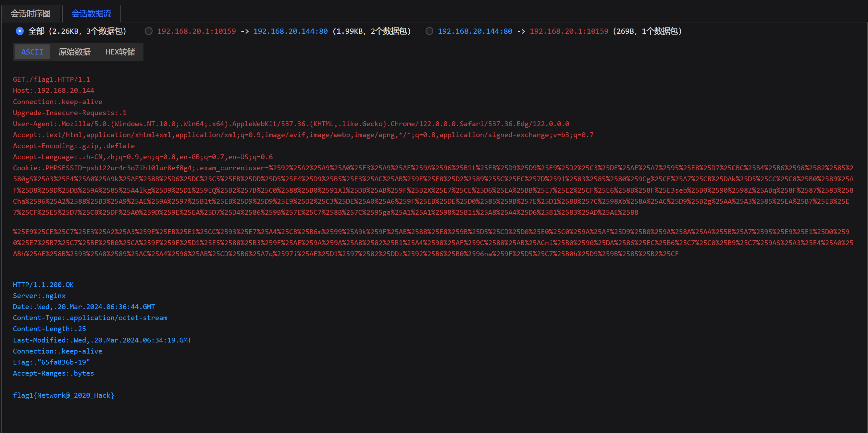Switch the data view to 原始数据
The width and height of the screenshot is (868, 433).
[74, 52]
